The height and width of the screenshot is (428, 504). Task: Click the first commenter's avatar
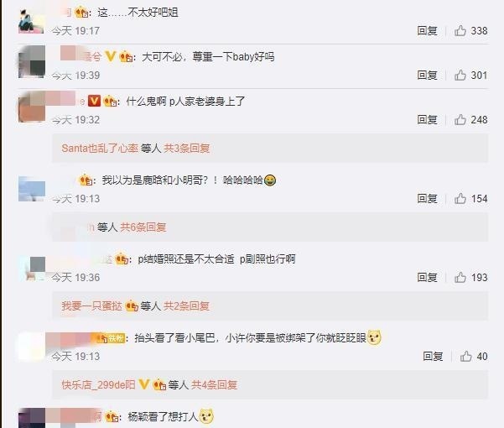31,21
